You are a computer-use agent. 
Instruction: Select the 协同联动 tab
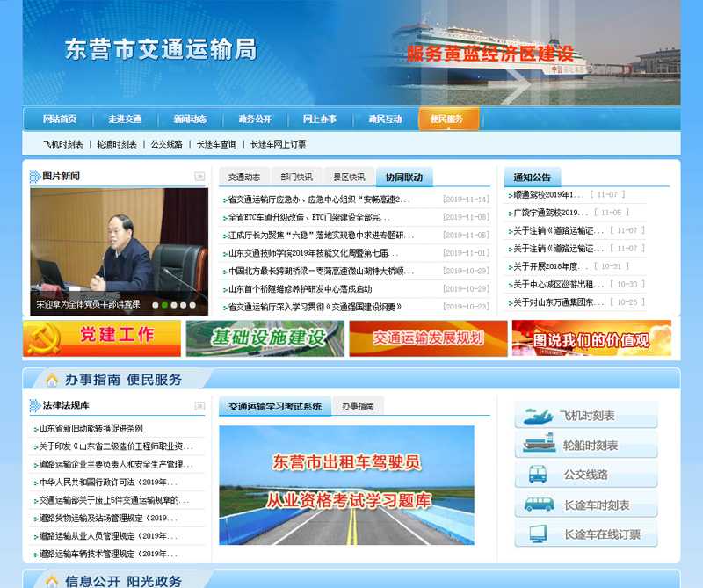pyautogui.click(x=404, y=178)
